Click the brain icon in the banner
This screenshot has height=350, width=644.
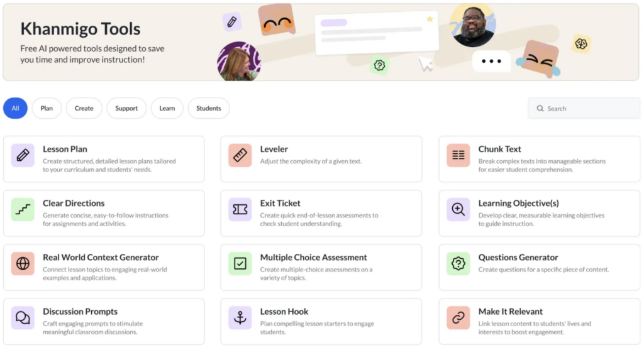coord(581,43)
